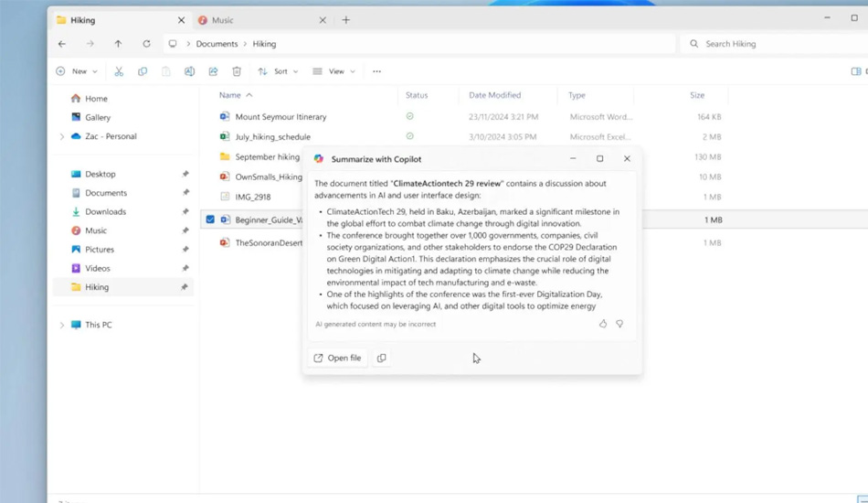This screenshot has width=868, height=503.
Task: Open Pictures in quick access
Action: click(x=92, y=250)
